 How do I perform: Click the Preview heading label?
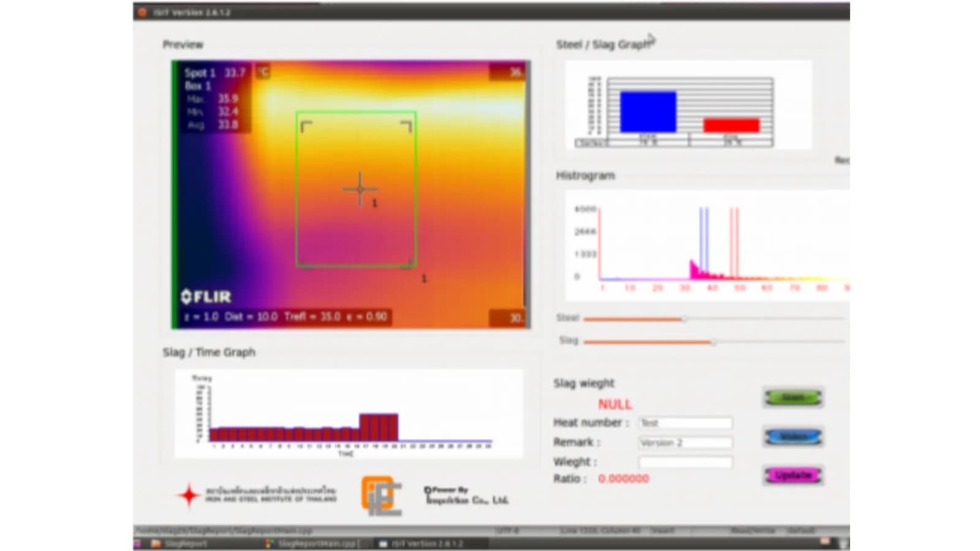(183, 44)
